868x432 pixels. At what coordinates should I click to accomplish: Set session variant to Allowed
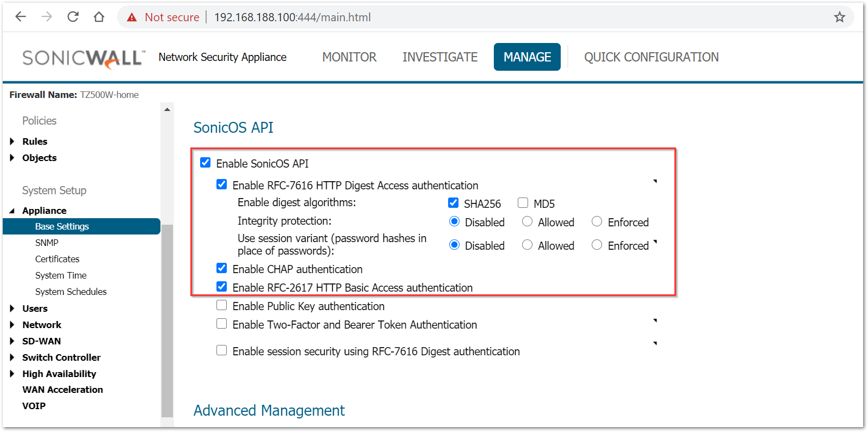click(527, 244)
